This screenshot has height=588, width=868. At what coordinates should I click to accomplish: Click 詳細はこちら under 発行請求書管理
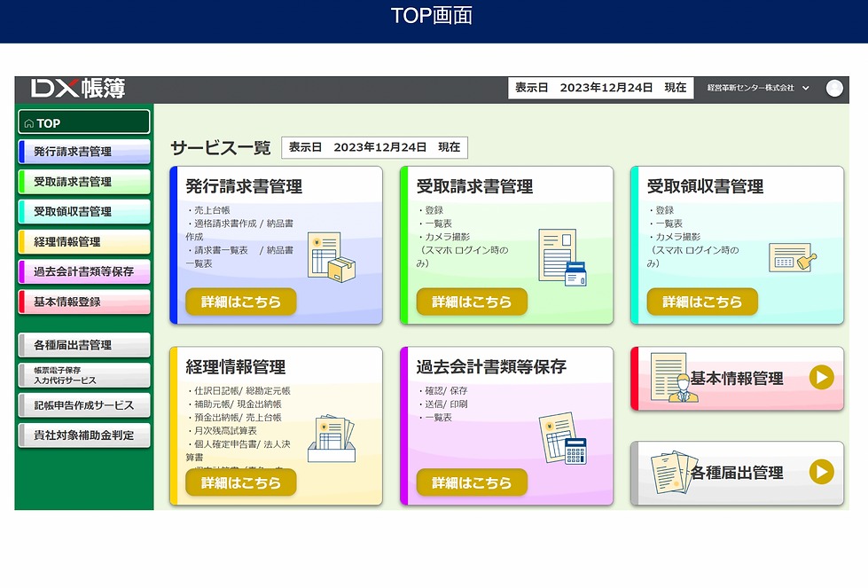[x=241, y=302]
